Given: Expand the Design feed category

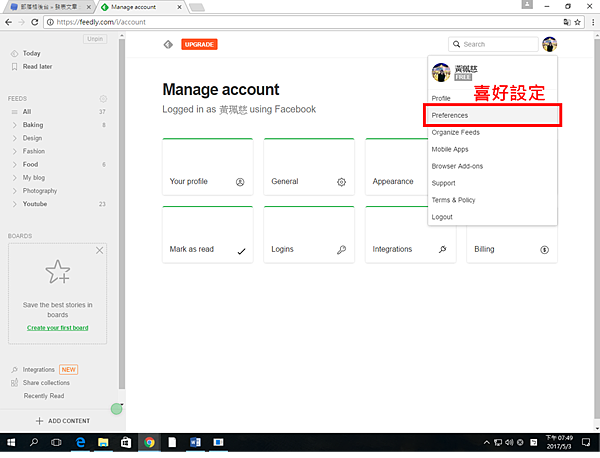Looking at the screenshot, I should tap(15, 138).
